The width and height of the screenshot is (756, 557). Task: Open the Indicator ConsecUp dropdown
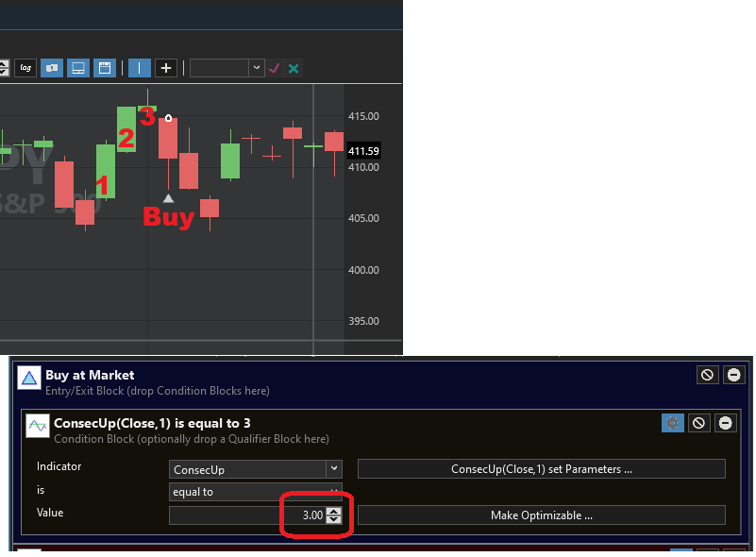pos(256,469)
